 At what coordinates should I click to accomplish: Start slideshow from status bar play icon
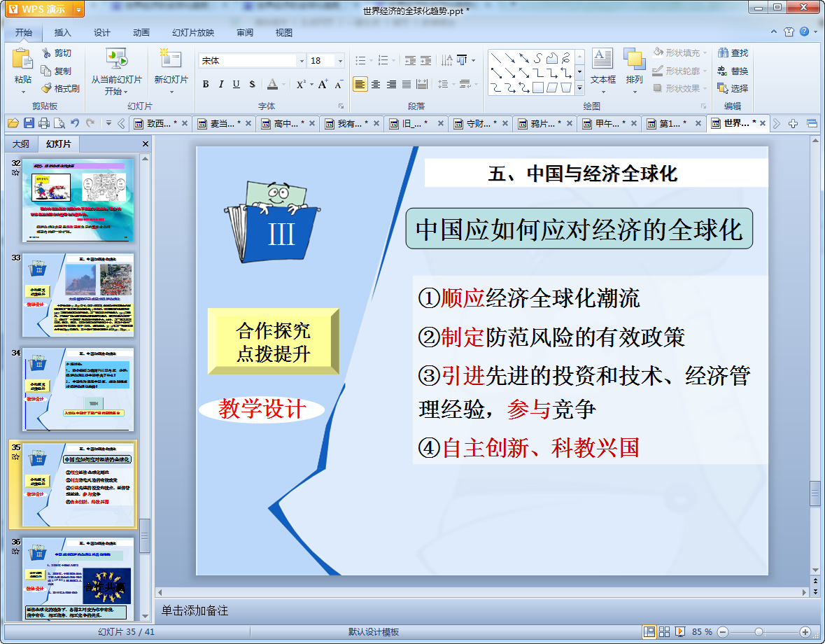coord(679,631)
